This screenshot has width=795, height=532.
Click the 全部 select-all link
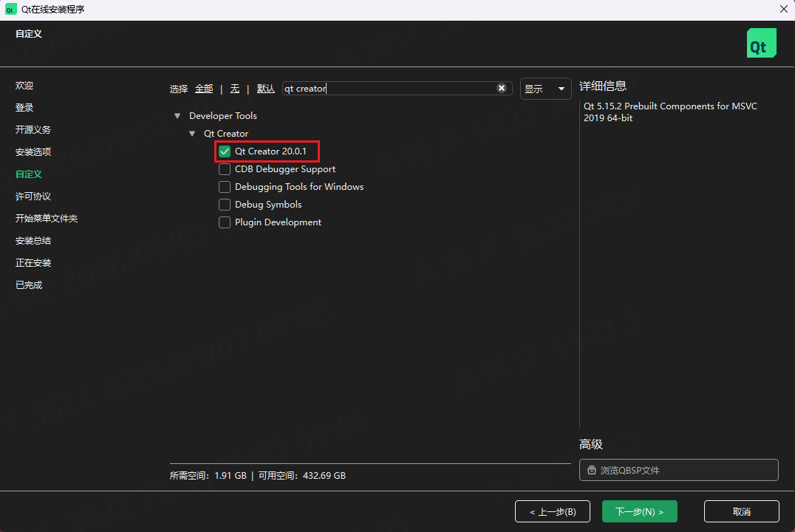pos(204,89)
